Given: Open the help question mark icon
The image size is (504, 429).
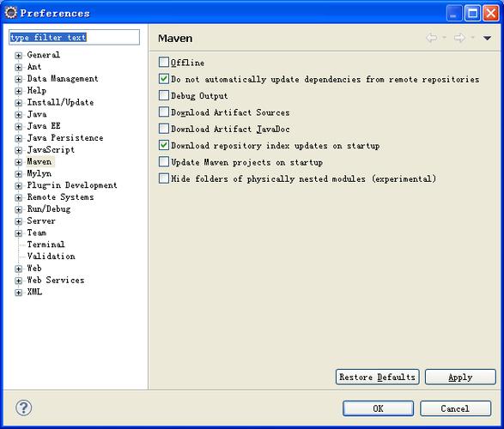Looking at the screenshot, I should [x=24, y=408].
